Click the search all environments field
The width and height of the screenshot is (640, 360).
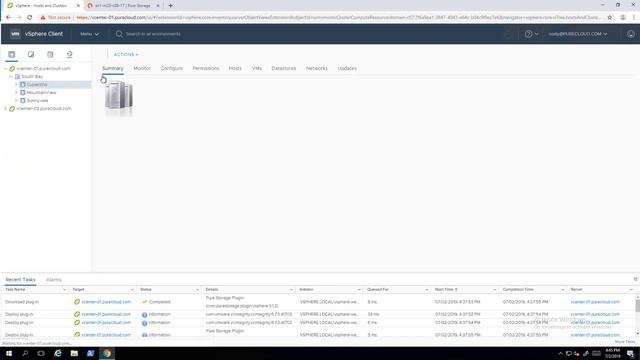[153, 34]
